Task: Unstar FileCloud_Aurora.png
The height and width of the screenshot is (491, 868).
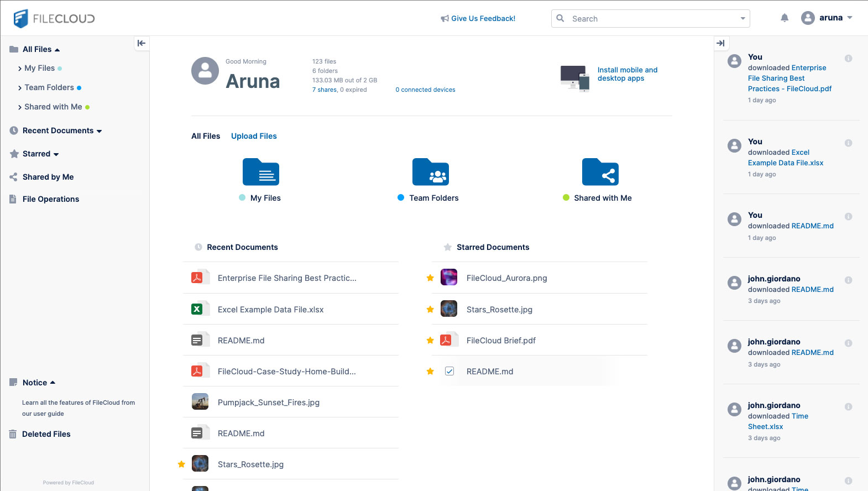Action: click(x=430, y=278)
